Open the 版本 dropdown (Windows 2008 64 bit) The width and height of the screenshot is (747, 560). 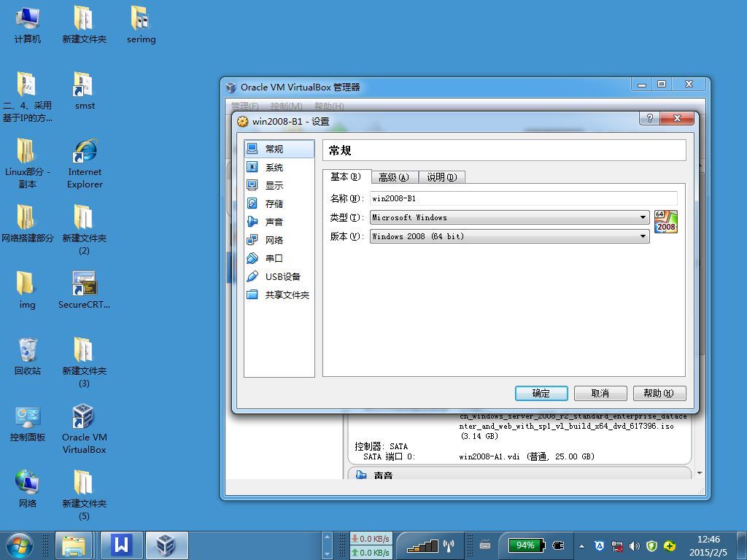(509, 236)
